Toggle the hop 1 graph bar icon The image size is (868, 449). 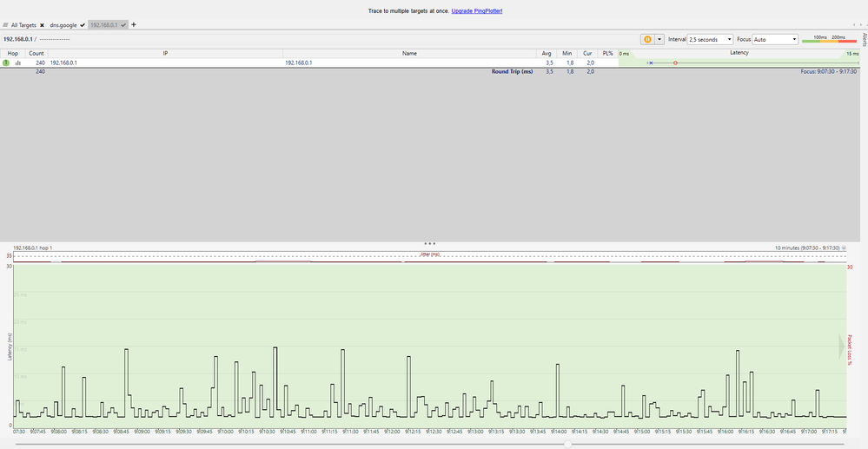[x=17, y=63]
